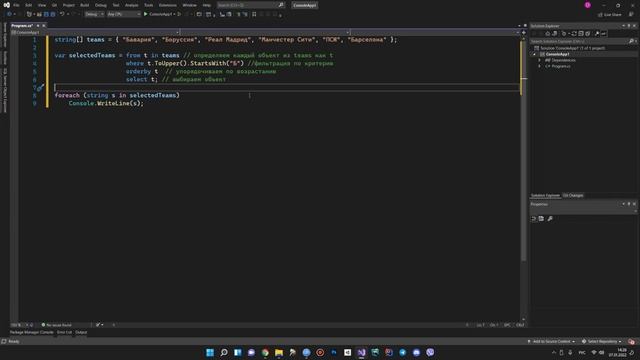
Task: Click the 'Console.WriteLine(s);' code line
Action: (106, 103)
